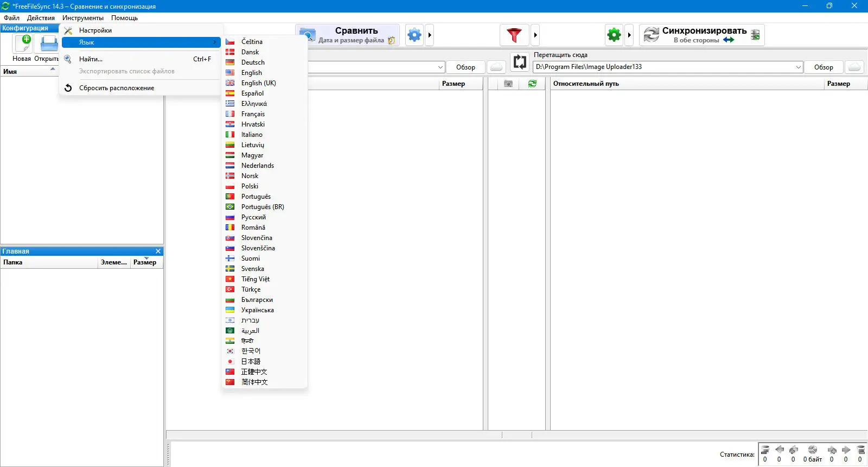The height and width of the screenshot is (467, 868).
Task: Select 日本語 language entry
Action: pyautogui.click(x=265, y=362)
